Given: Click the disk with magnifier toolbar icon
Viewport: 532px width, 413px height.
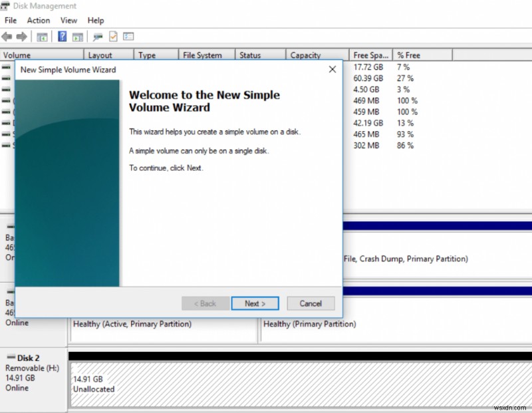Looking at the screenshot, I should pyautogui.click(x=98, y=37).
